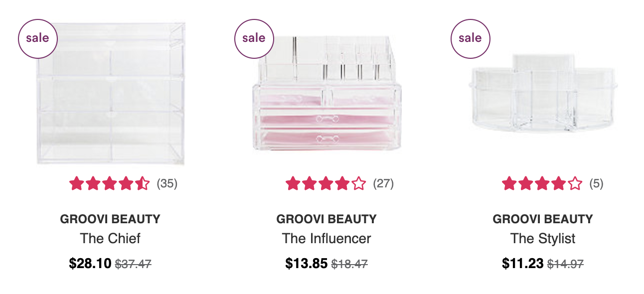Click The Chief star rating

109,184
